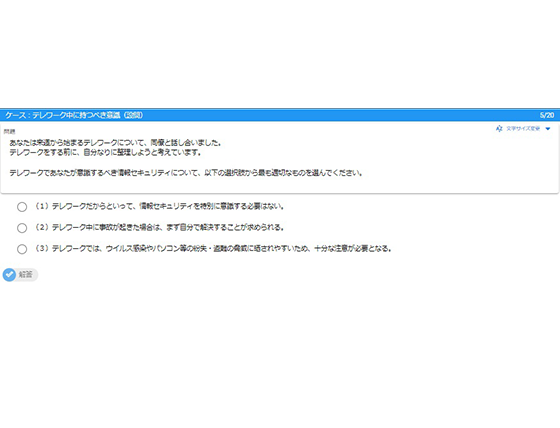Select answer option (2) radio button
The height and width of the screenshot is (428, 560).
coord(22,228)
